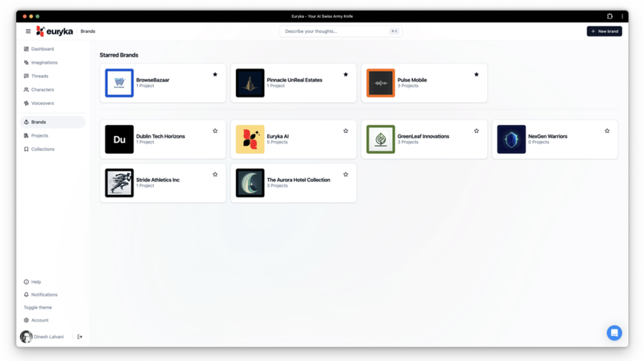Click the Brands breadcrumb in header
This screenshot has height=361, width=644.
point(88,31)
